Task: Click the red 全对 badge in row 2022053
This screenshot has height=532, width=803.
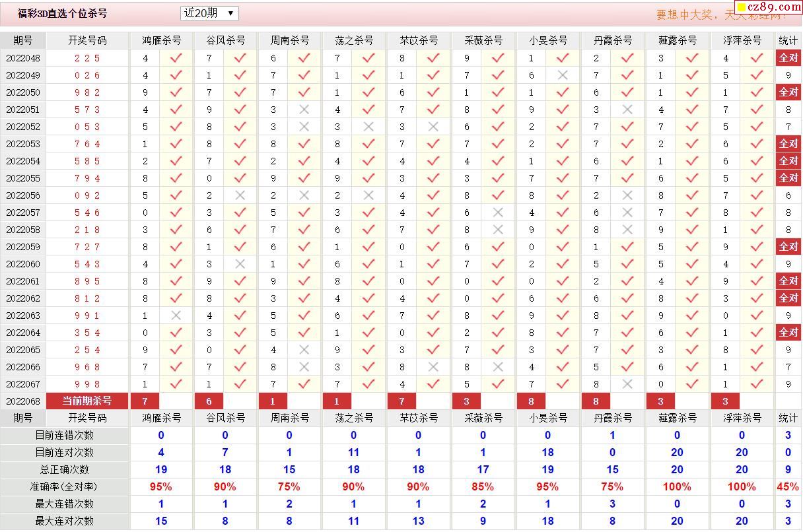Action: pos(788,144)
